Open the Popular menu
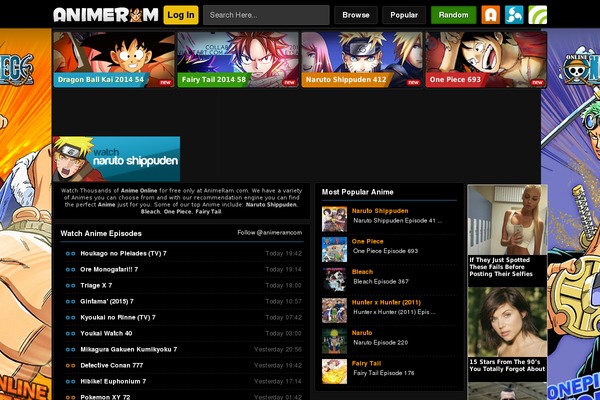Screen dimensions: 600x400 pyautogui.click(x=404, y=15)
